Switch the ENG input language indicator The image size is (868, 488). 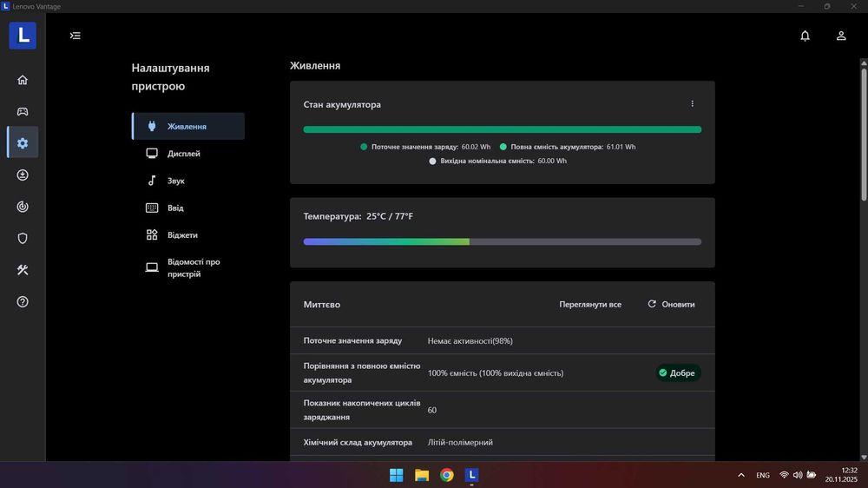click(x=763, y=475)
